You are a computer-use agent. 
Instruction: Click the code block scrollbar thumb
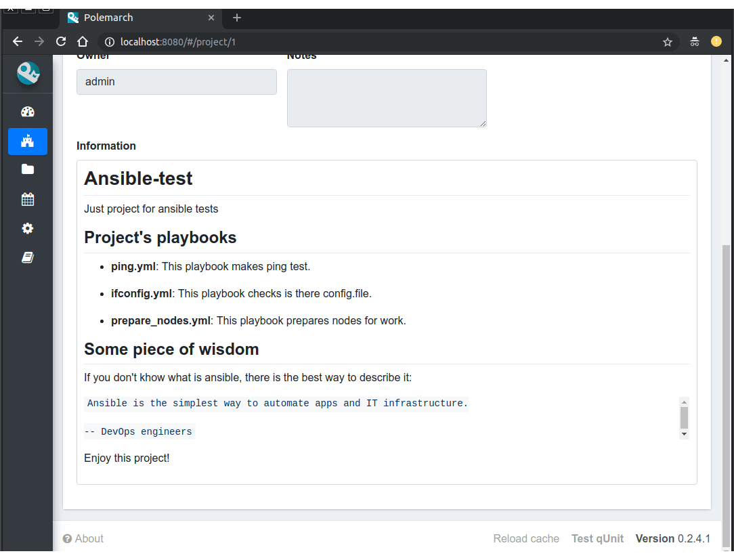(684, 418)
